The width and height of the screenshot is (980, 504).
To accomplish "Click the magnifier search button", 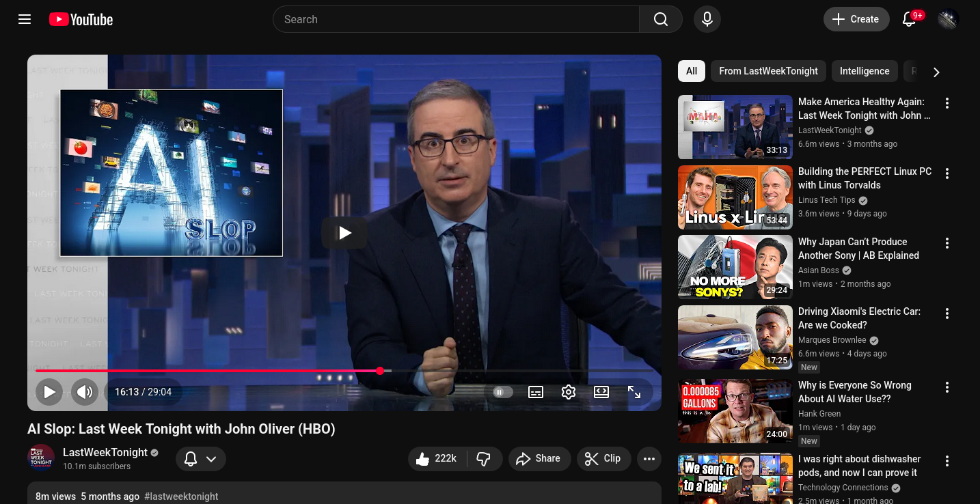I will [660, 19].
